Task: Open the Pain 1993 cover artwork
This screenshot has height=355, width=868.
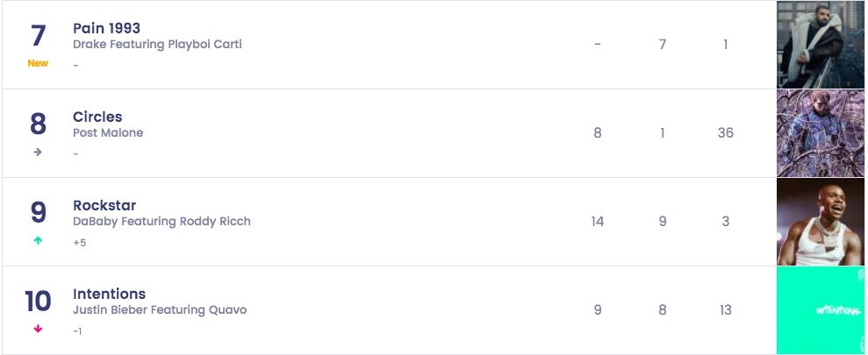Action: tap(821, 45)
